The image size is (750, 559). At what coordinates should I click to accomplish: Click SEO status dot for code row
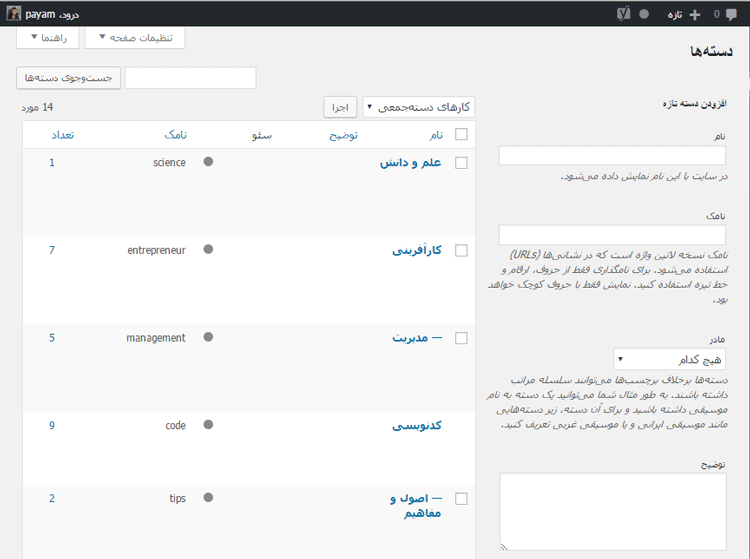[208, 425]
